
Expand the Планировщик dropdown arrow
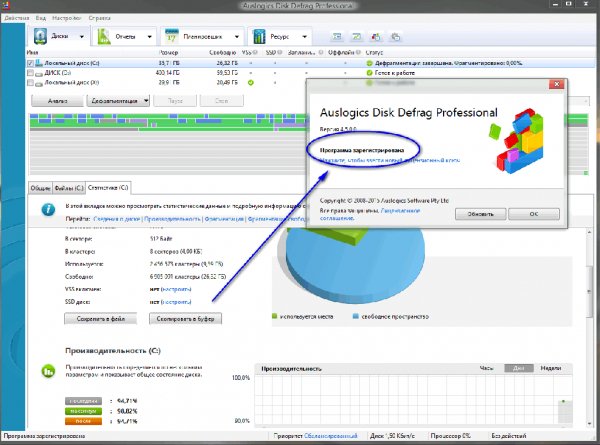pyautogui.click(x=237, y=37)
